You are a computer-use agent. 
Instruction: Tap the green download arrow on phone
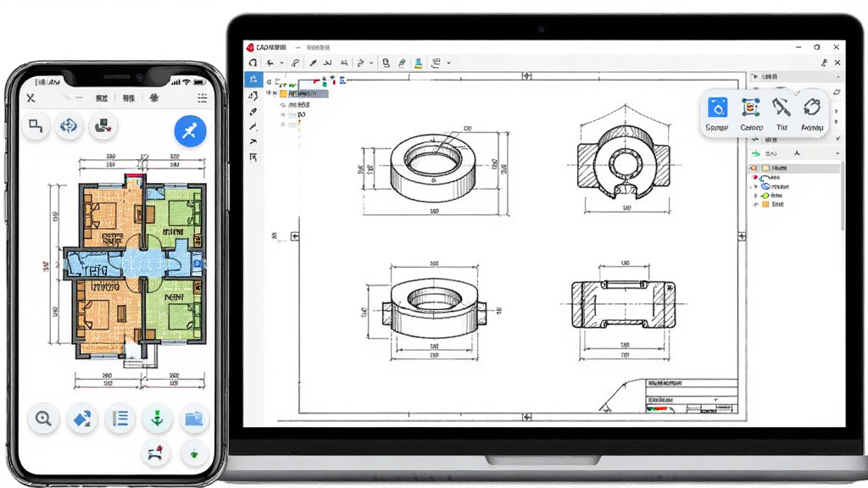pos(157,419)
